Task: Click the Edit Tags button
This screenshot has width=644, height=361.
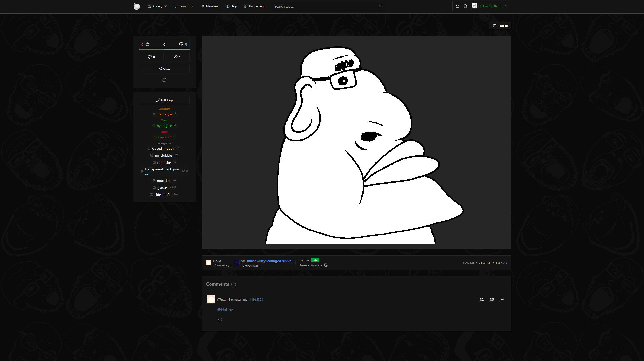Action: coord(164,100)
